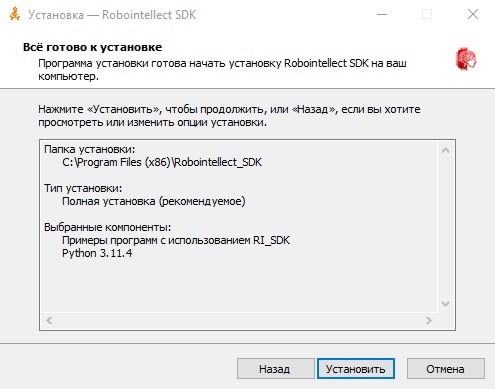
Task: Click the summary box up scroll arrow
Action: point(446,151)
